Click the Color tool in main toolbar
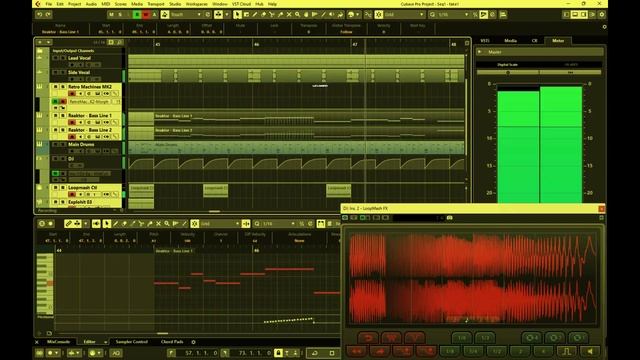Screen dimensions: 640x360 [x=340, y=15]
